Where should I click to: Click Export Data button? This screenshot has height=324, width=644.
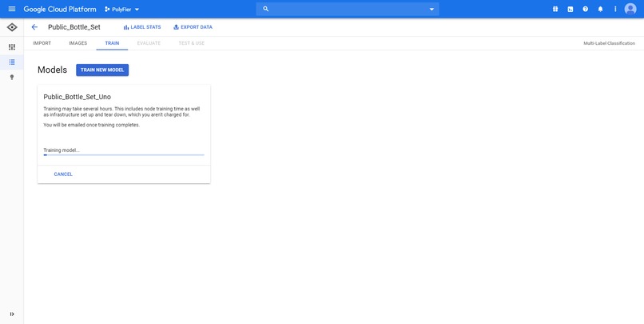coord(193,27)
